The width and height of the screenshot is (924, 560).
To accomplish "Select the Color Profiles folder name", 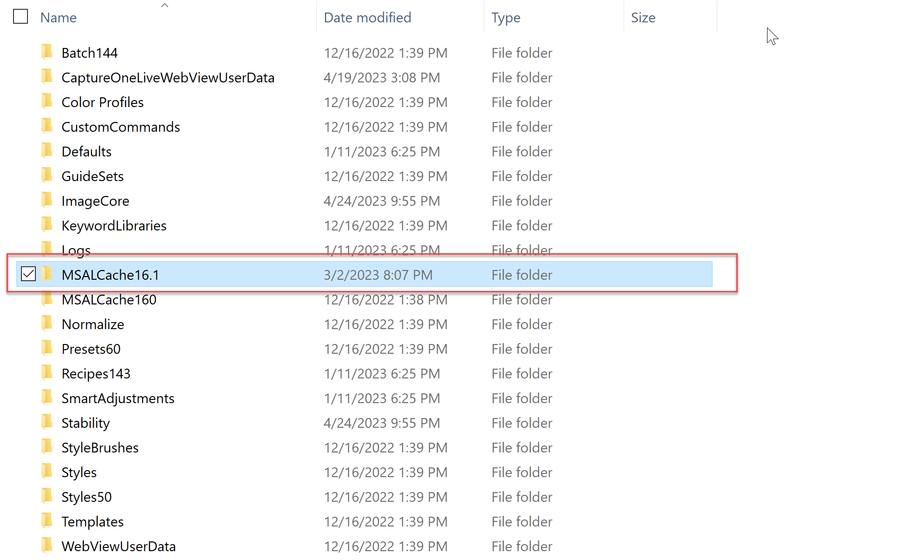I will [102, 102].
